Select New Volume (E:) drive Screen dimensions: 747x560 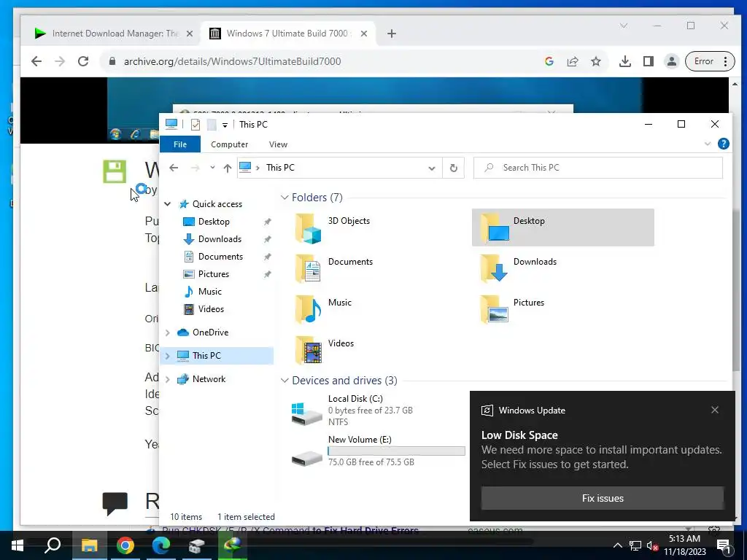coord(378,451)
